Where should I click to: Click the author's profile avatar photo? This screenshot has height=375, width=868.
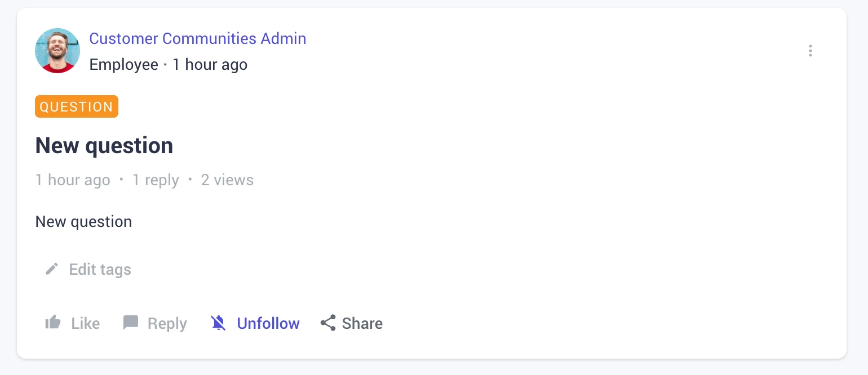pyautogui.click(x=57, y=51)
